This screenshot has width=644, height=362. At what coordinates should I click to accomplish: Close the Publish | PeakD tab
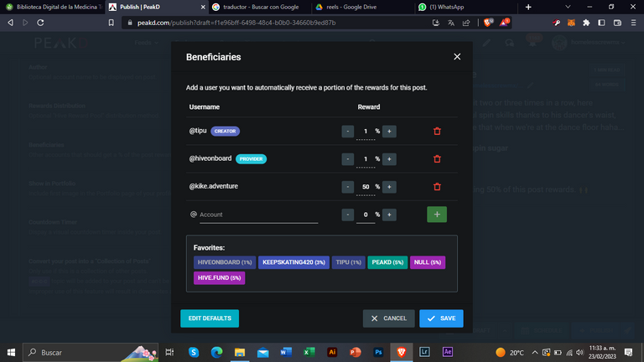203,7
